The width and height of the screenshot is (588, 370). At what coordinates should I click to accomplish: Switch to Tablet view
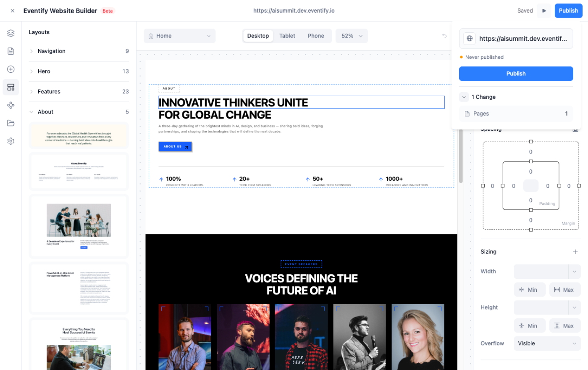(287, 36)
